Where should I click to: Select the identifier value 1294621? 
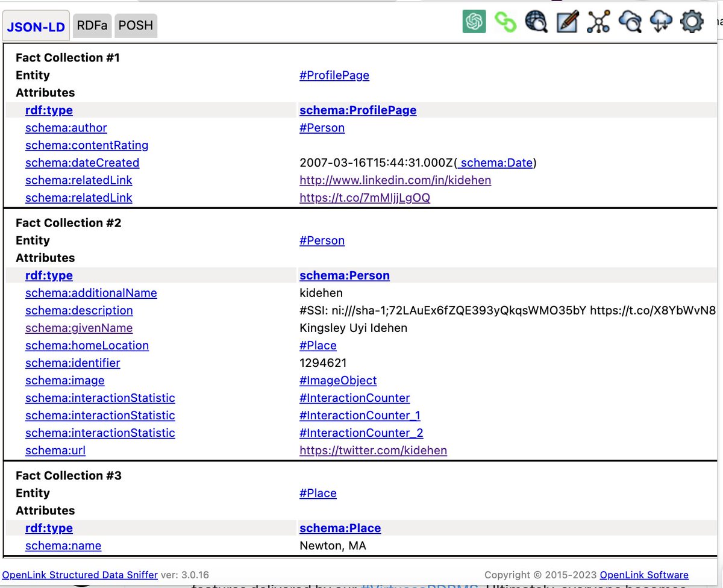click(x=323, y=363)
